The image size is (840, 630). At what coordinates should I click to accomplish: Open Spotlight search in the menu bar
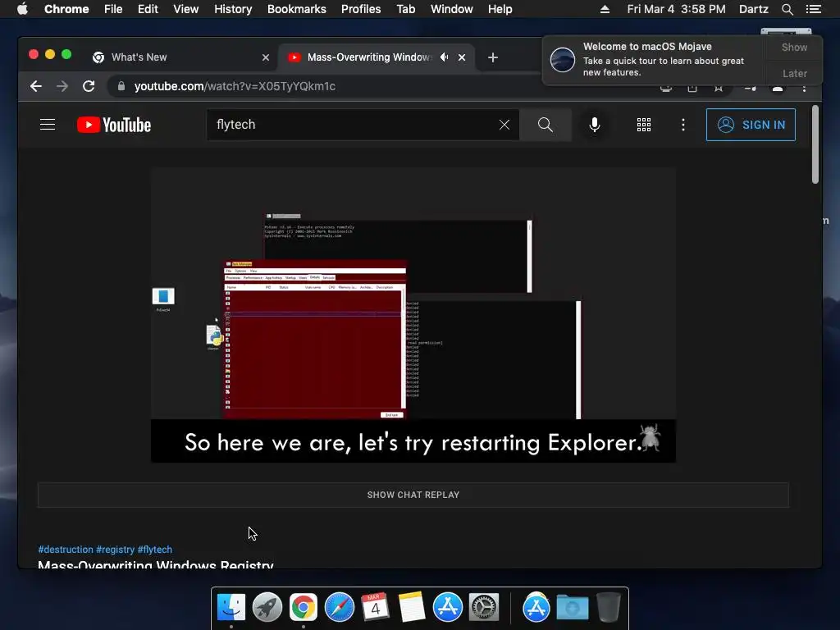787,9
